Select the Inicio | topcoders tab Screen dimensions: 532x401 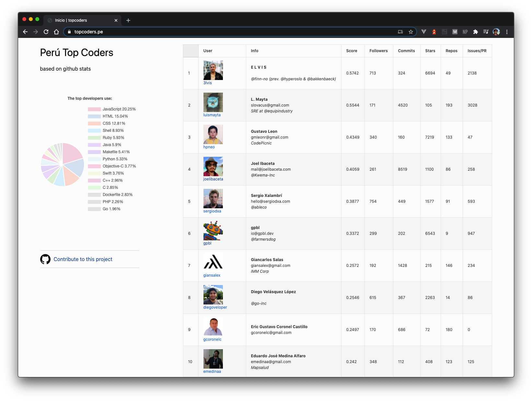[x=82, y=20]
